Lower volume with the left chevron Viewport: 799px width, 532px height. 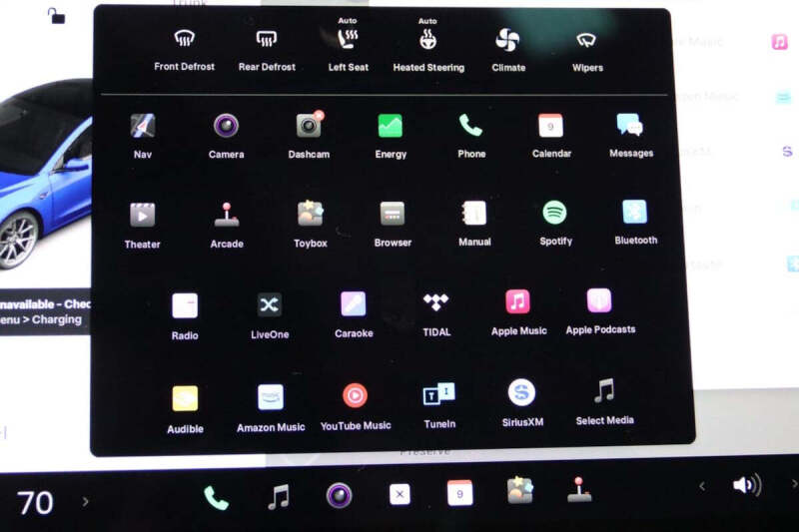[x=702, y=486]
